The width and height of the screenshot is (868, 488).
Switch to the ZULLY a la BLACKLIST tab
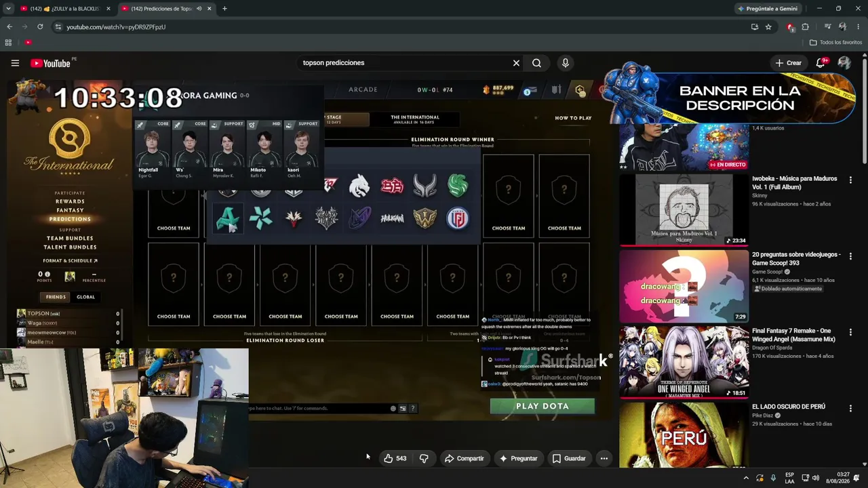tap(64, 9)
